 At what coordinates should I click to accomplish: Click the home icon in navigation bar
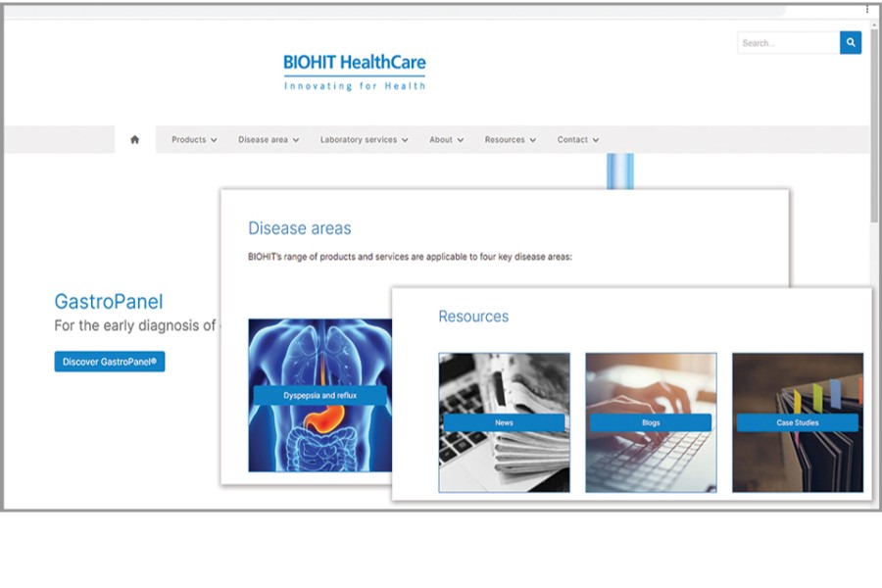134,139
